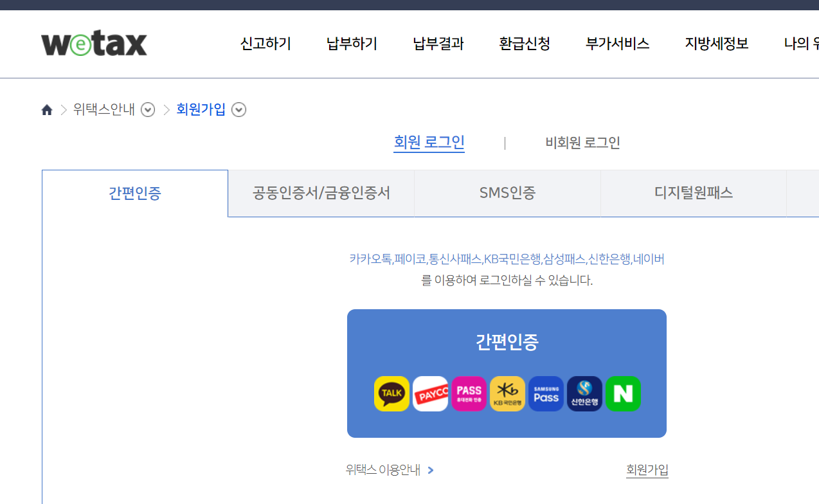Choose PAYCO as the login provider
The width and height of the screenshot is (819, 504).
tap(430, 393)
